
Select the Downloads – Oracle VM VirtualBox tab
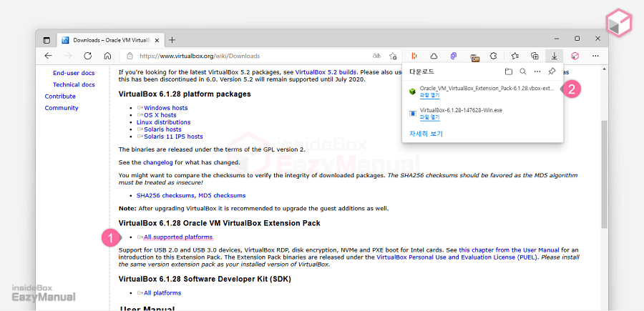coord(110,40)
